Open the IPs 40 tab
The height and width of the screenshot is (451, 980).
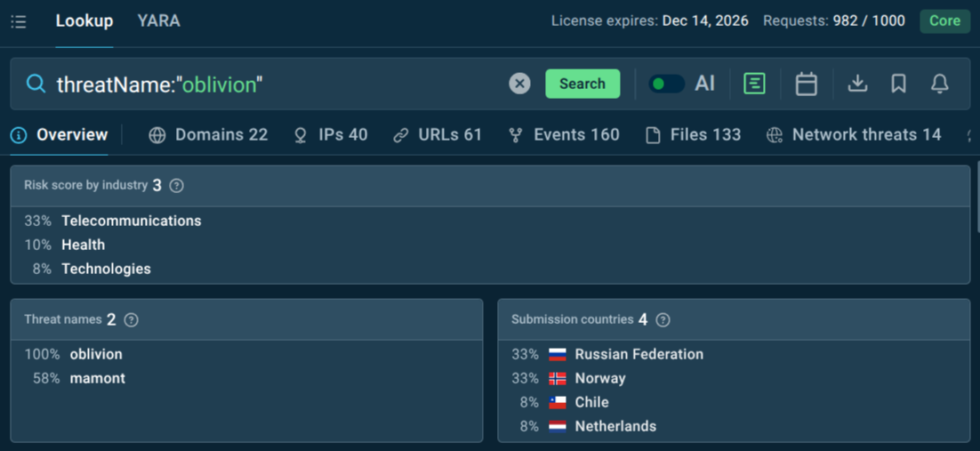330,135
